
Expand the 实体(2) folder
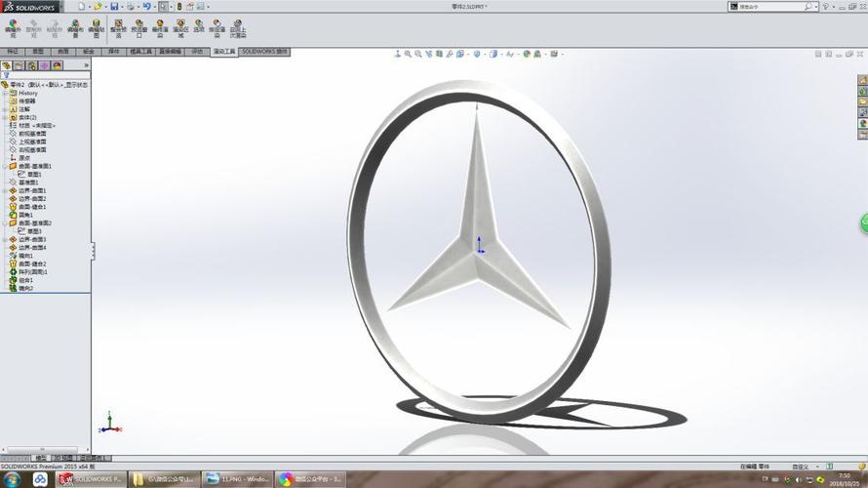[5, 117]
